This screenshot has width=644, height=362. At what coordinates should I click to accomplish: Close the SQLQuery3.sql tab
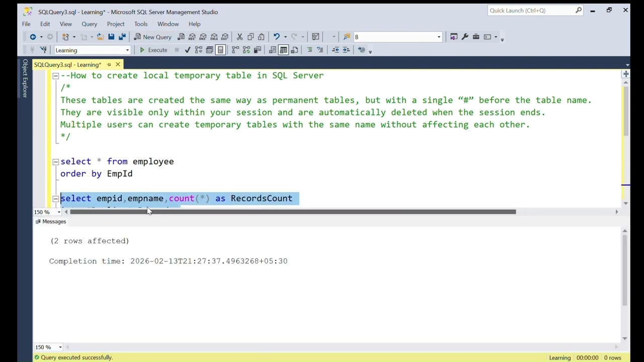(x=118, y=64)
